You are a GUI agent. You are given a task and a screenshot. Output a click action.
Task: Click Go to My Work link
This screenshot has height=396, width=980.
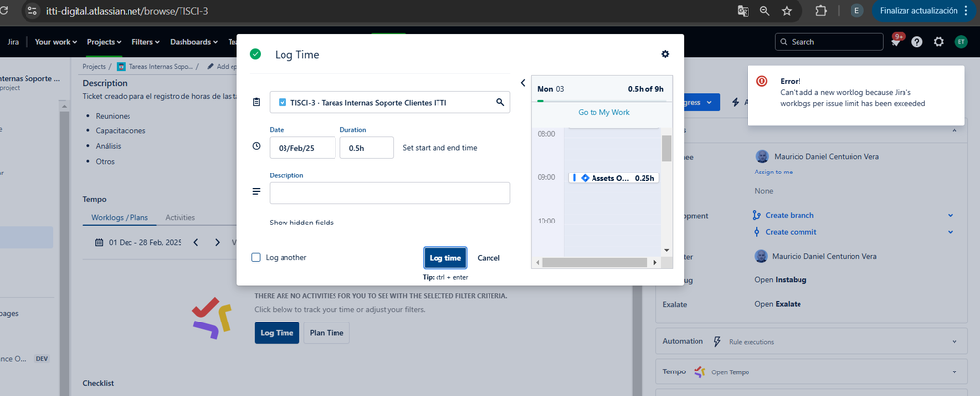[x=603, y=112]
